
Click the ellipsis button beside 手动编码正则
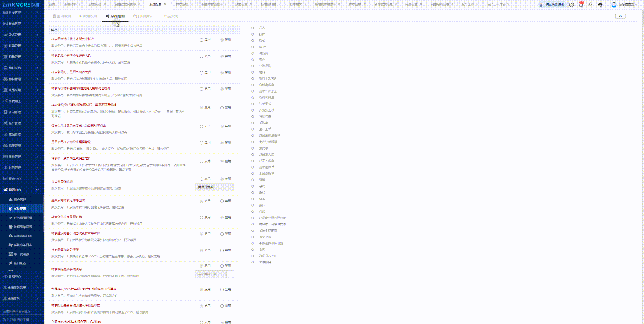[230, 274]
